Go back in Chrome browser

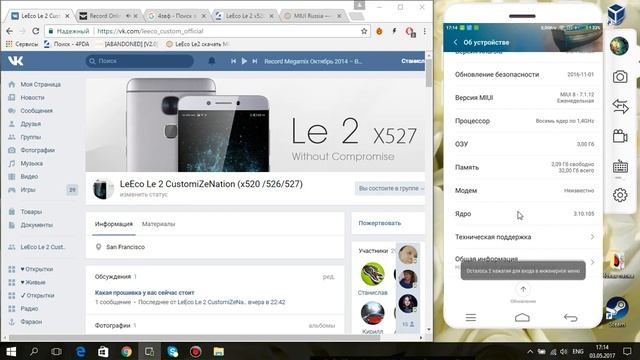9,31
